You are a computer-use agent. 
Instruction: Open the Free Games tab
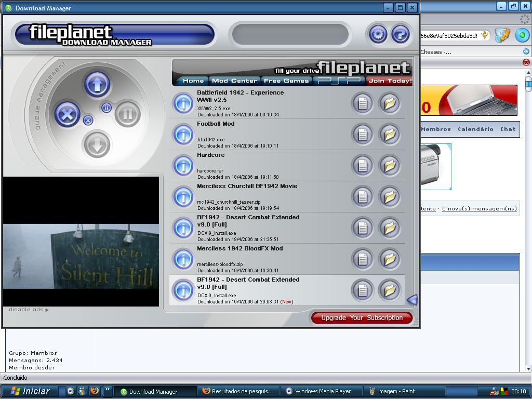[286, 81]
